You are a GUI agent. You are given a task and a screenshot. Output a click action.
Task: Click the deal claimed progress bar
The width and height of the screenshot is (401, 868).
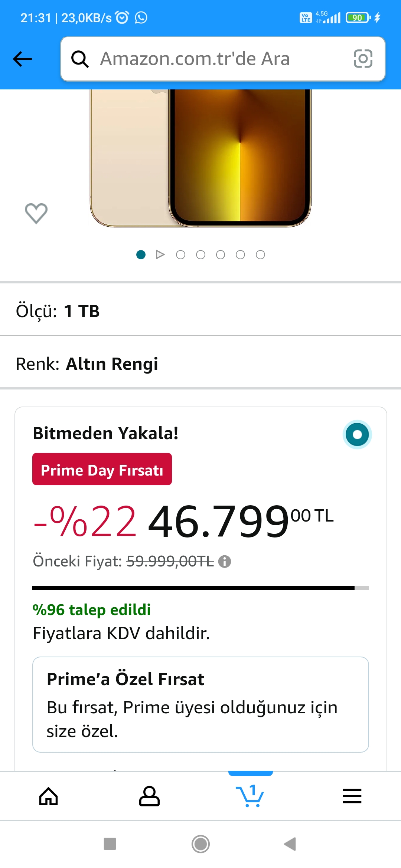[200, 588]
